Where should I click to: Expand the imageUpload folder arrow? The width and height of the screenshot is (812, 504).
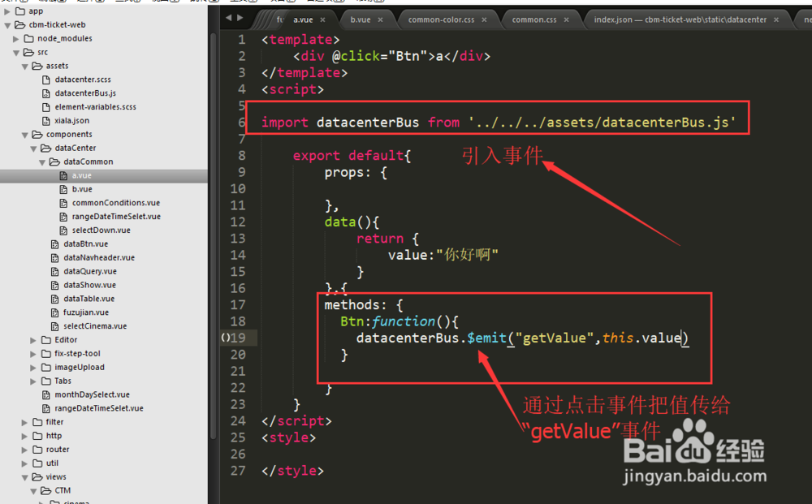pyautogui.click(x=33, y=368)
